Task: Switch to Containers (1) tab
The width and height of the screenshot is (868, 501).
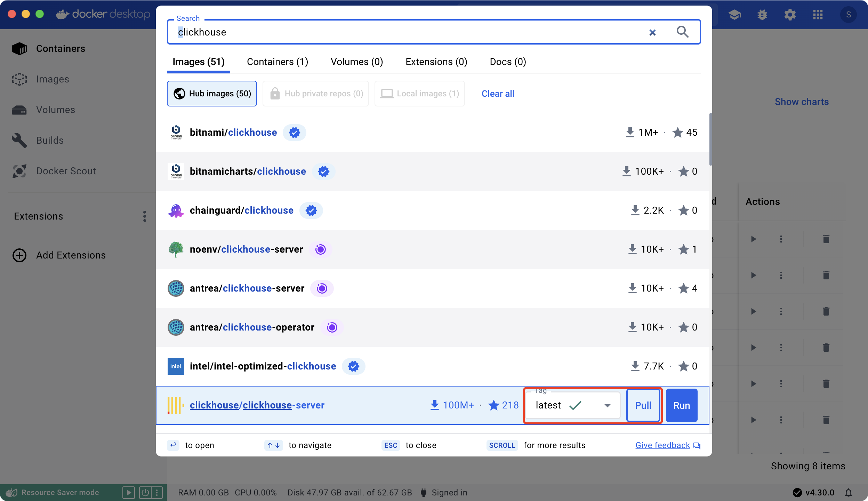Action: click(x=278, y=62)
